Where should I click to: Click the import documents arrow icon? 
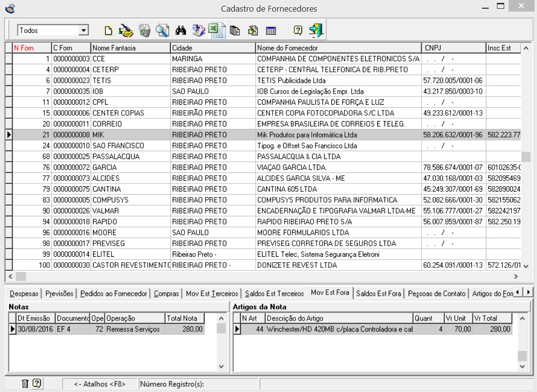(x=199, y=30)
